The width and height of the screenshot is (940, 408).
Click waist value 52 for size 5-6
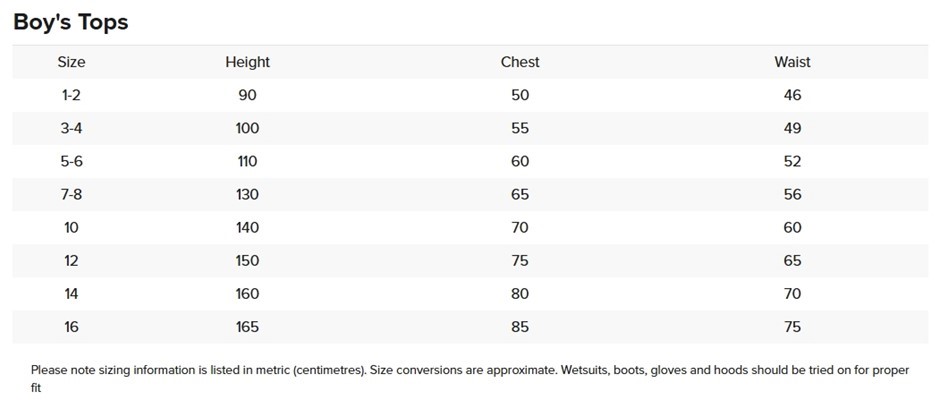pos(793,161)
